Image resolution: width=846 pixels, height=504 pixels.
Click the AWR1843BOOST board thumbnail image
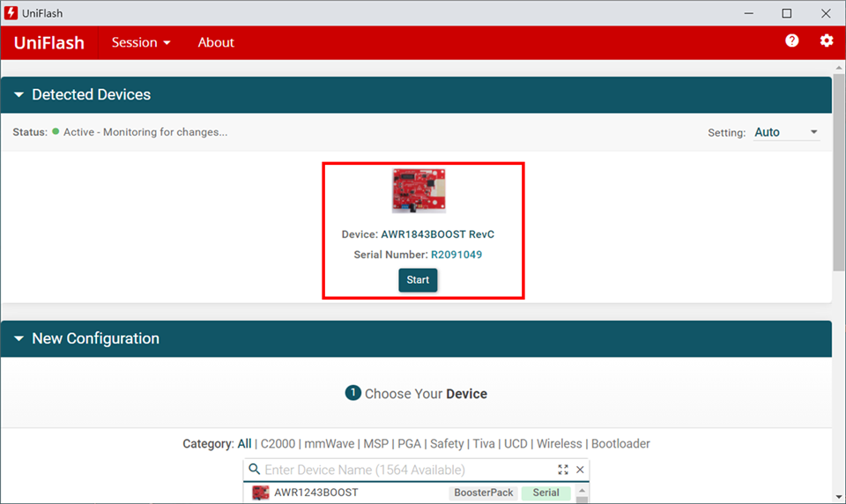pos(419,190)
